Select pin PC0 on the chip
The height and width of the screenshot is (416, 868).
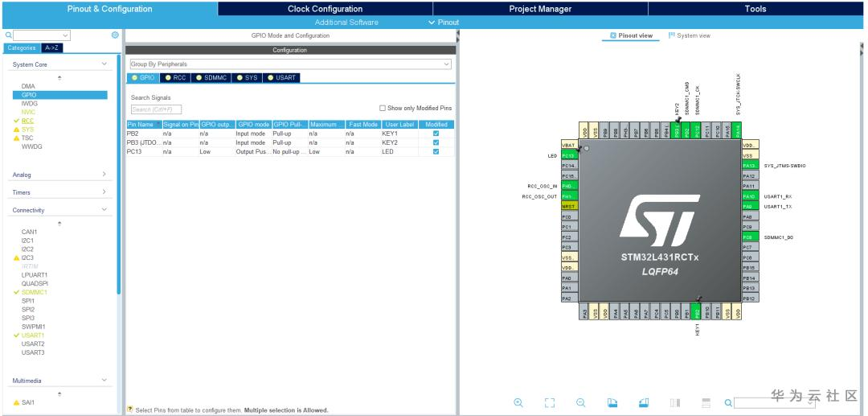pos(570,216)
